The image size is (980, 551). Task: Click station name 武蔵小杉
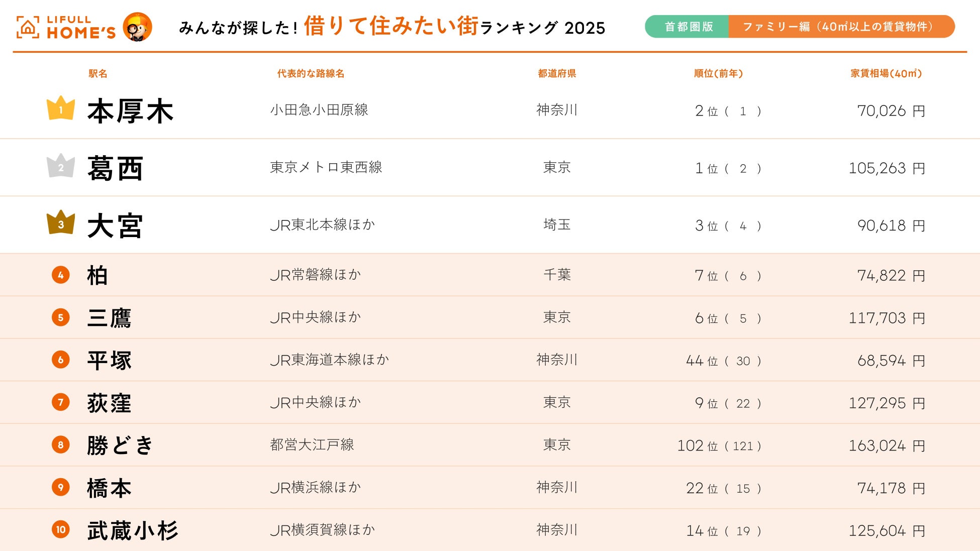point(133,530)
